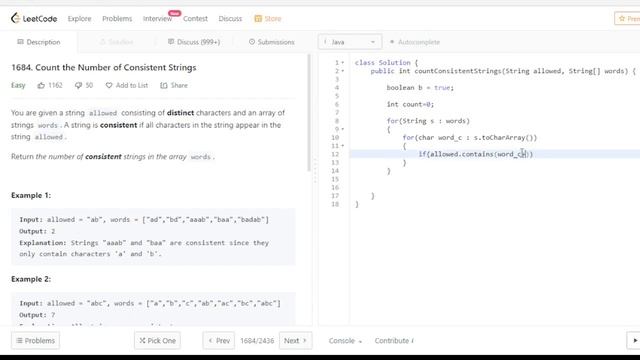
Task: Click line number 18 in editor gutter
Action: (x=335, y=204)
